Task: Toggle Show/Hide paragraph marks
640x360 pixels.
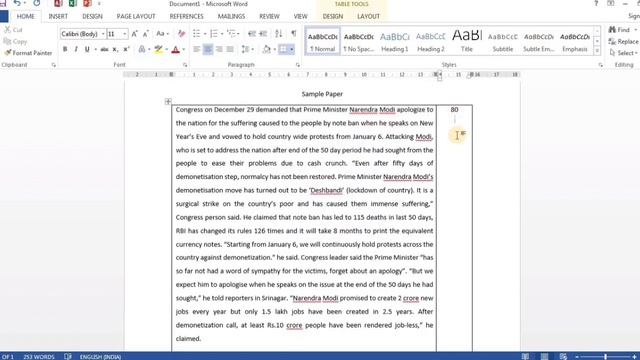Action: click(x=293, y=34)
